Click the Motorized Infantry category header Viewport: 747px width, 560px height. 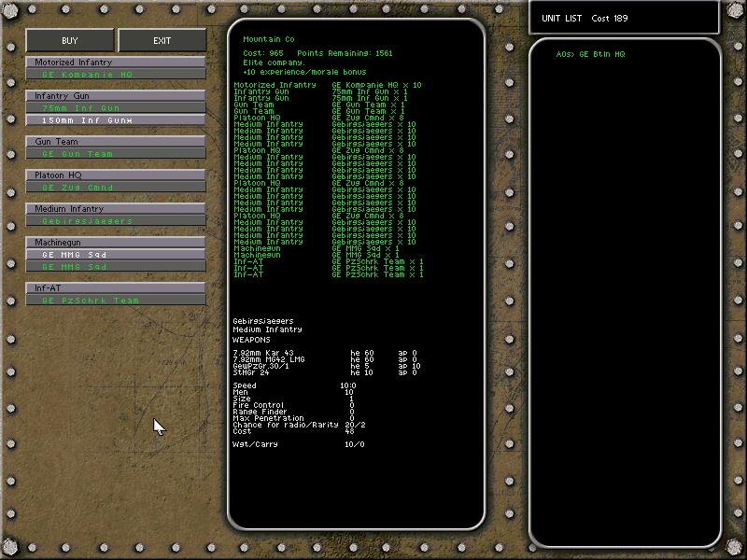point(116,62)
